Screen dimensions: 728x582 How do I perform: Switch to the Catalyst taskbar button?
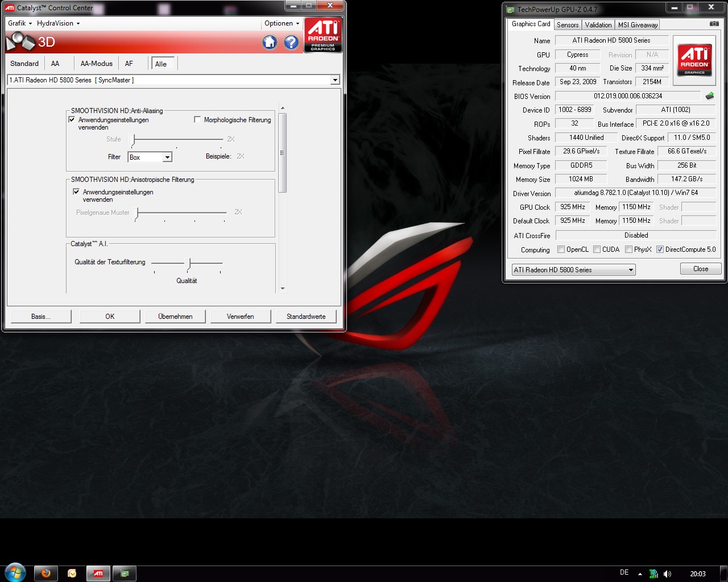click(x=98, y=573)
